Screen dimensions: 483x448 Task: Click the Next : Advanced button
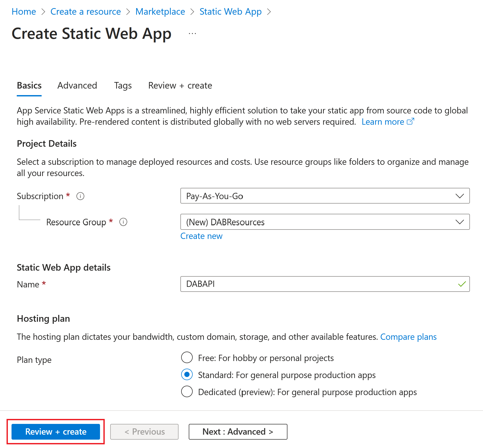[238, 431]
